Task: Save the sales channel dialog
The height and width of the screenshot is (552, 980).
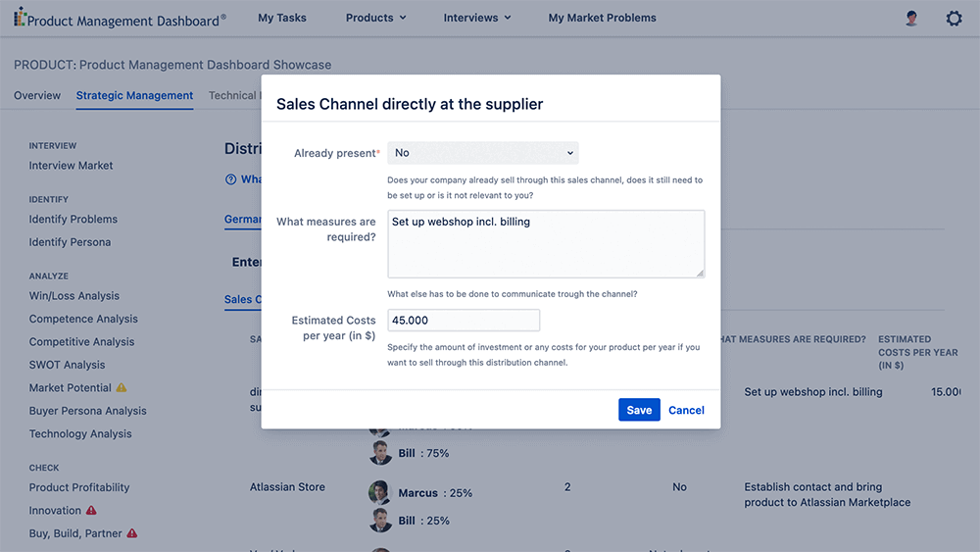Action: [x=639, y=410]
